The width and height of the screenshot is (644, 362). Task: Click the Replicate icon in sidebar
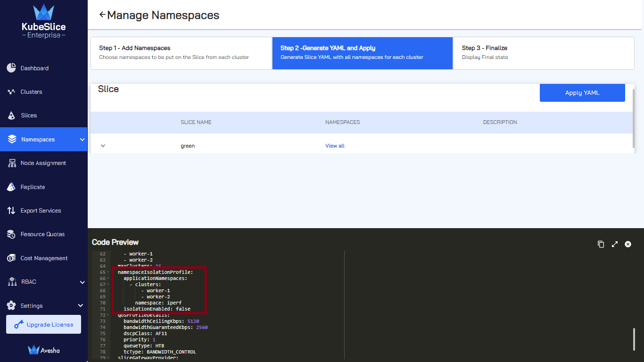tap(11, 187)
